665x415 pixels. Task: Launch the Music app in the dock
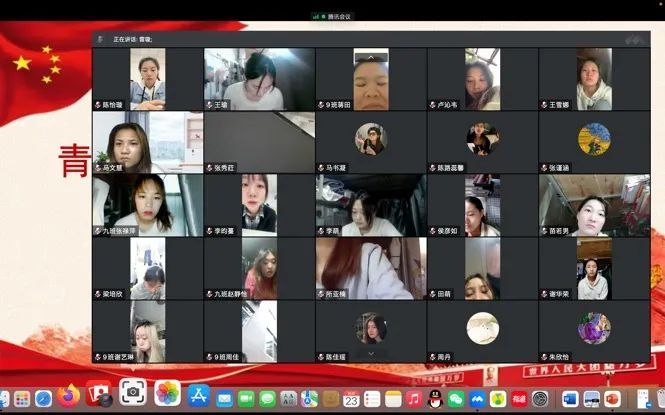(414, 398)
